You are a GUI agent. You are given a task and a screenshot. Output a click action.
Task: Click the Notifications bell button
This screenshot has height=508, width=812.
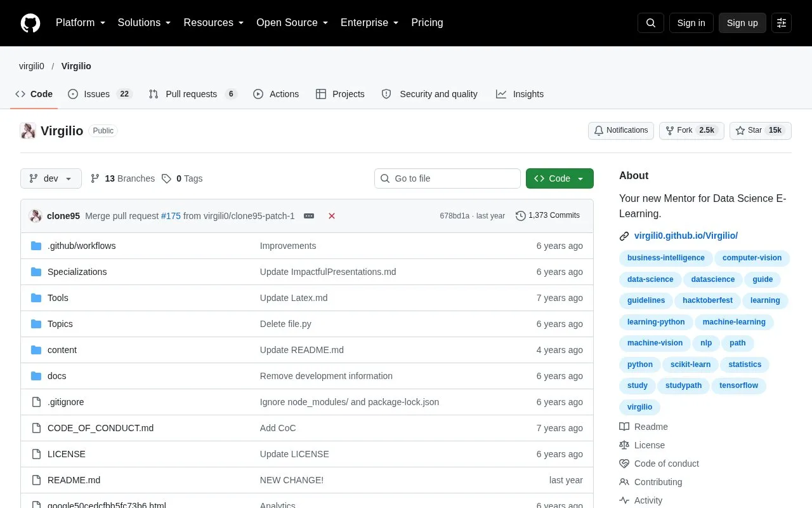(x=621, y=131)
